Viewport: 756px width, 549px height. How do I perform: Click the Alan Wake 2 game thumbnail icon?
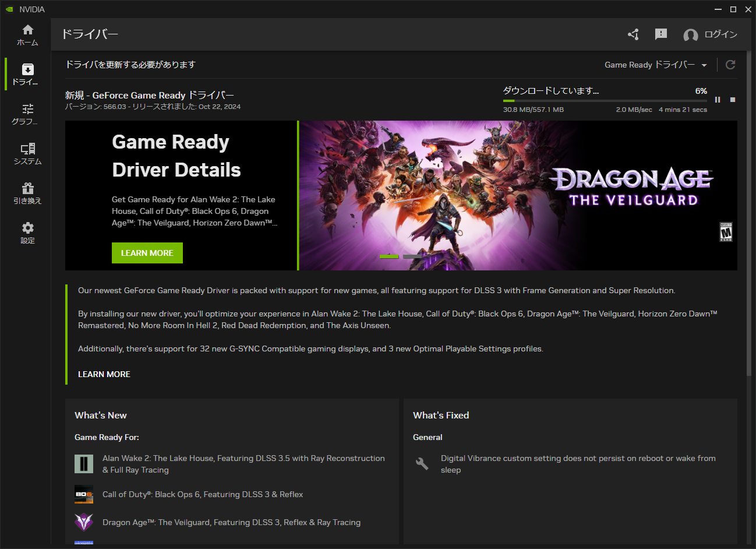pyautogui.click(x=84, y=463)
